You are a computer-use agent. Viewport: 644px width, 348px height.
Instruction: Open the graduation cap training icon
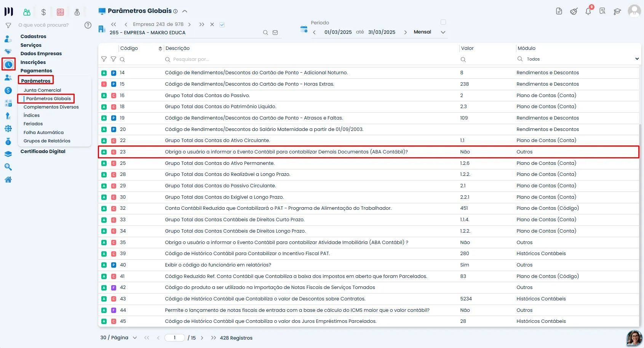tap(617, 11)
